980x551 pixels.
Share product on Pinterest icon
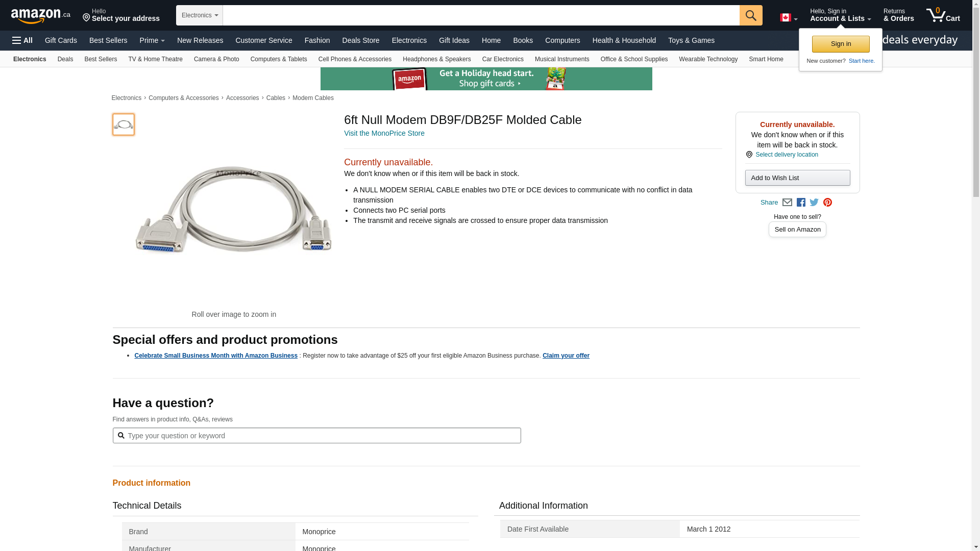[x=827, y=203]
